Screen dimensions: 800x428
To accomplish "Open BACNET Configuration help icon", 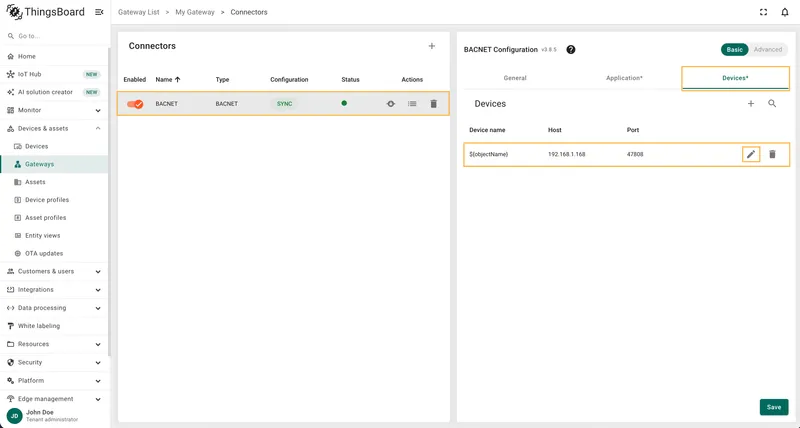I will click(571, 49).
